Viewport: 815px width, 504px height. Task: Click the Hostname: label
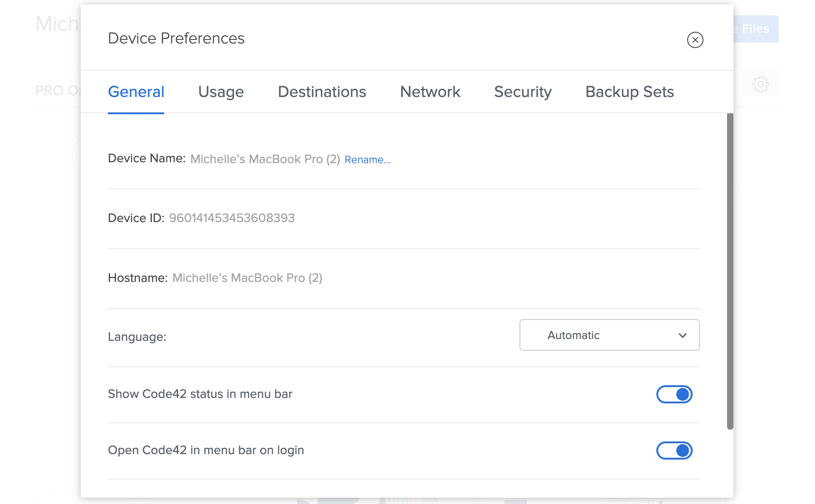point(138,278)
